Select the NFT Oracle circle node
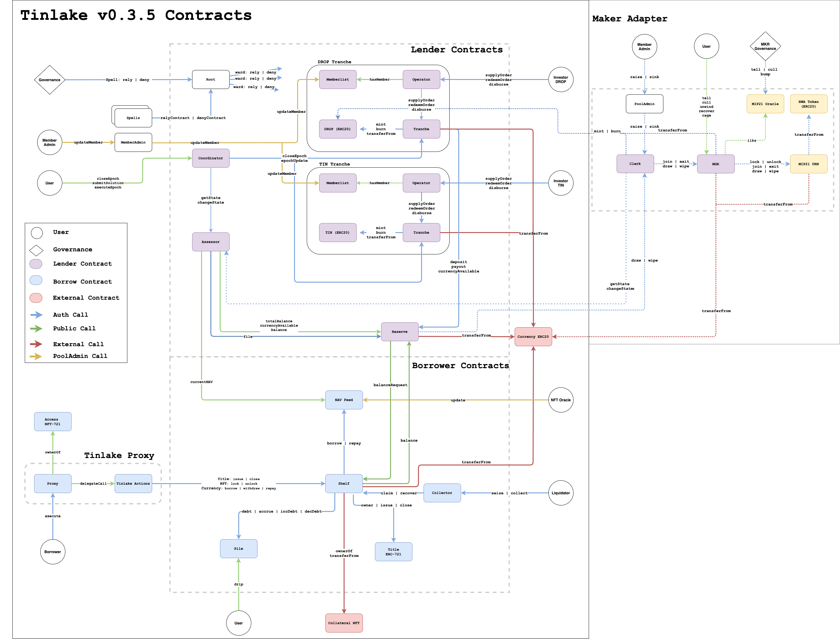Viewport: 840px width, 639px height. [561, 400]
